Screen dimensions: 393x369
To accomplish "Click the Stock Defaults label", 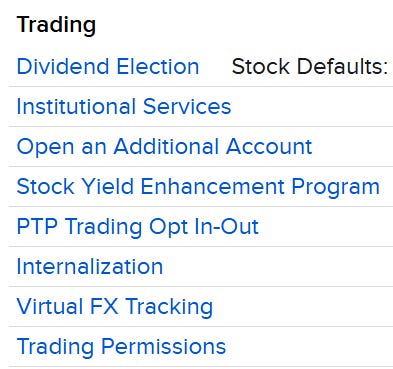I will (310, 66).
